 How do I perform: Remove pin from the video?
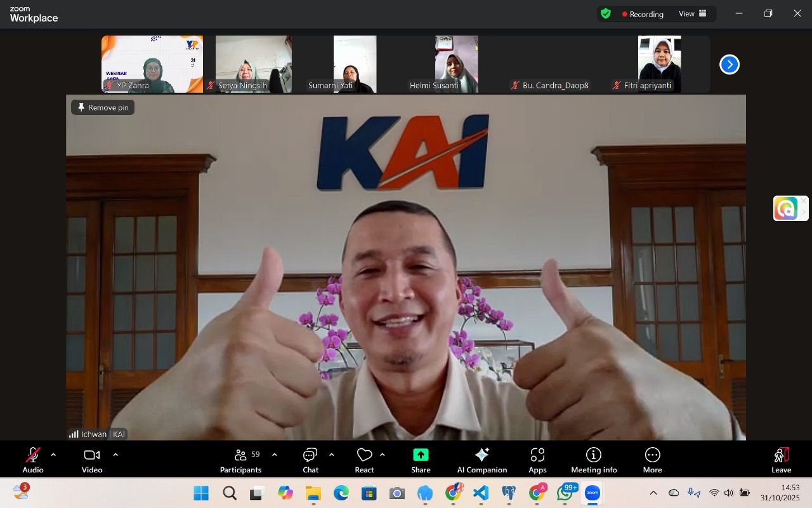[103, 107]
